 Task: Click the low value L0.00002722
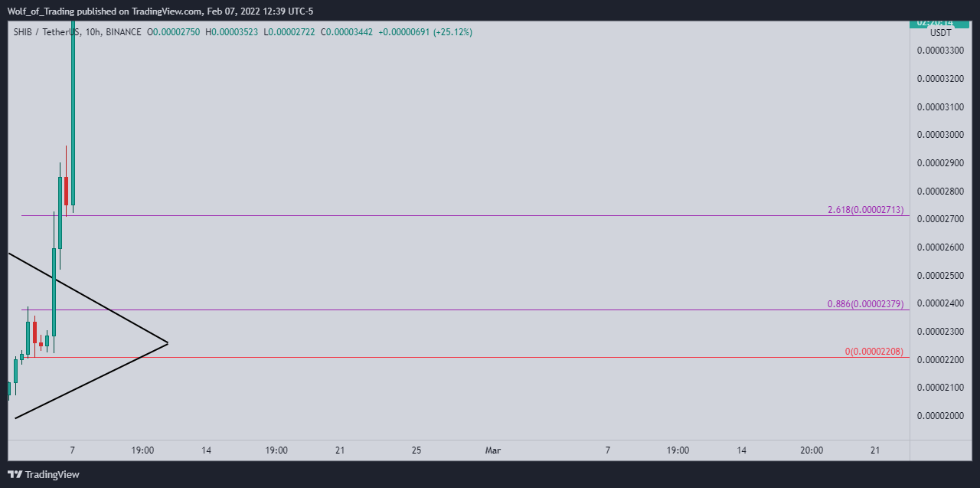[x=289, y=32]
